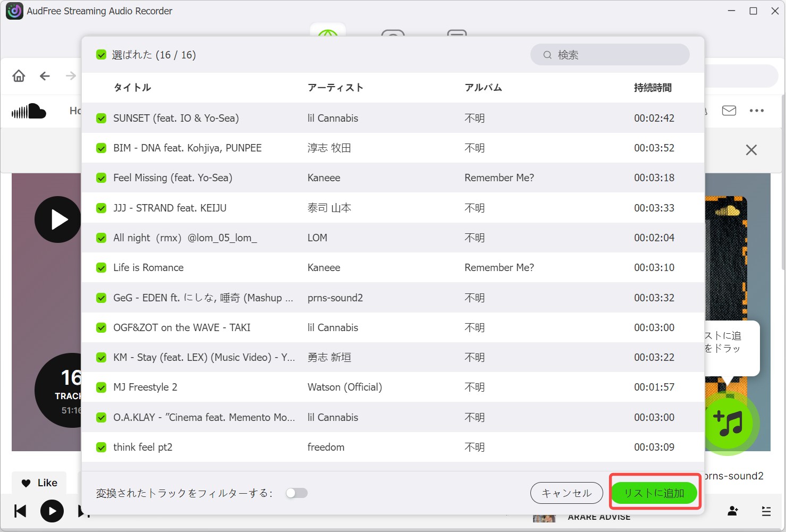Like the playlist with Like button
This screenshot has height=532, width=786.
[x=39, y=483]
